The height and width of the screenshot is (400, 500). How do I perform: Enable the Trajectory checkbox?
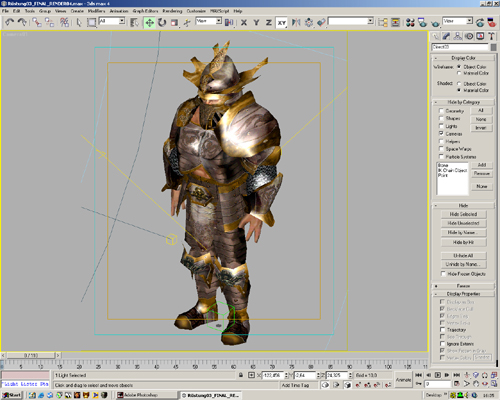[x=442, y=330]
